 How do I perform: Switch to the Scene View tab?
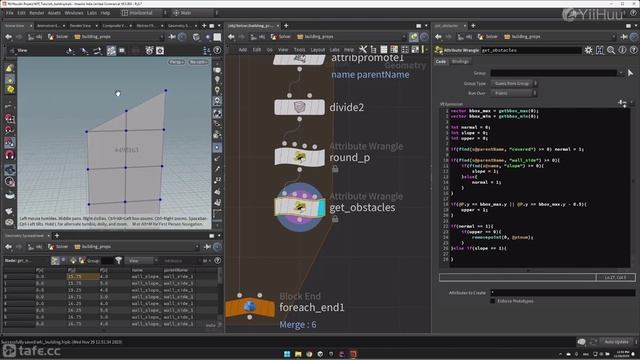[x=14, y=26]
